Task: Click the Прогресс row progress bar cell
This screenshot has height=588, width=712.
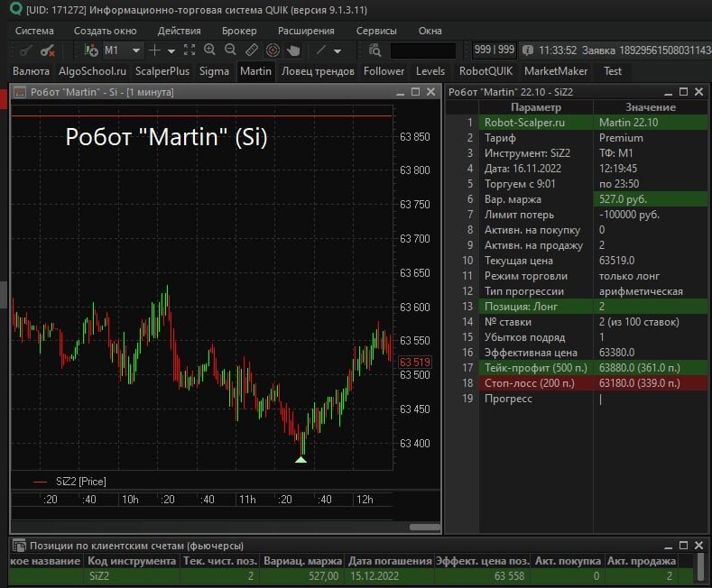Action: pyautogui.click(x=651, y=399)
